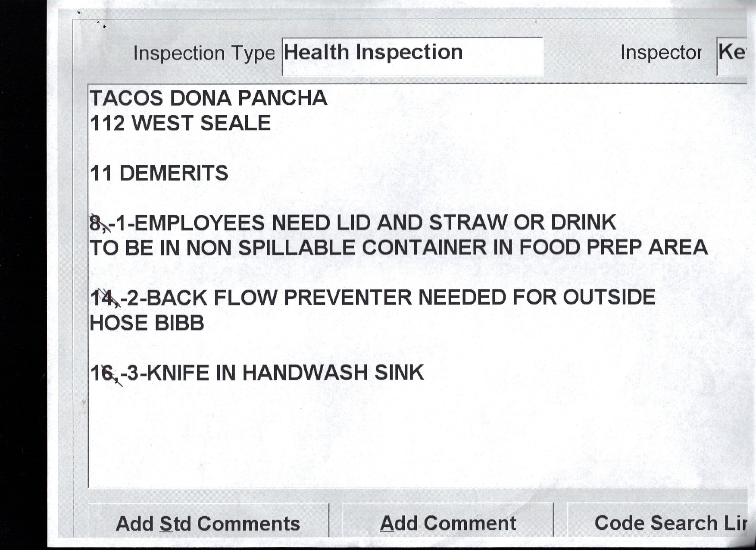Viewport: 756px width, 550px height.
Task: Click the NON SPILLABLE CONTAINER comment line
Action: coord(398,248)
